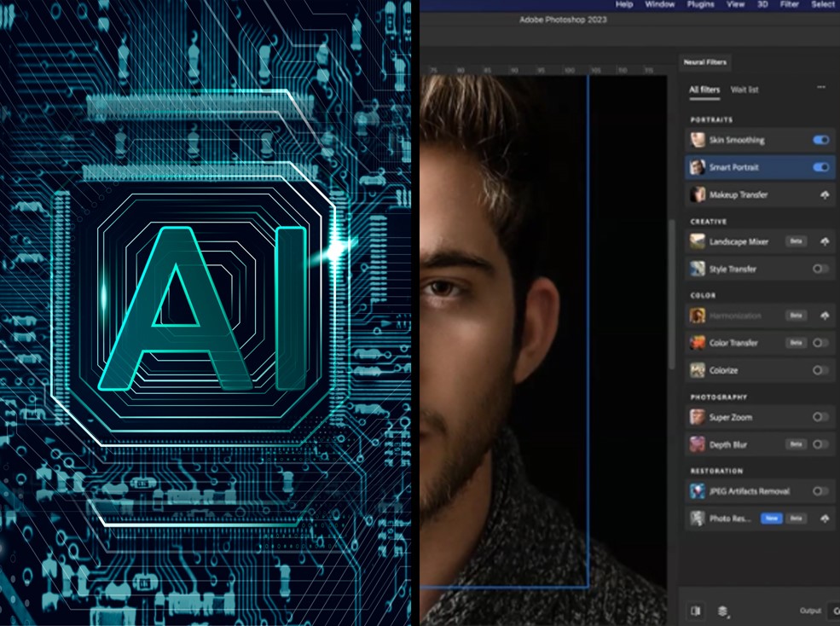Select the Style Transfer filter label
This screenshot has width=840, height=626.
pyautogui.click(x=733, y=269)
